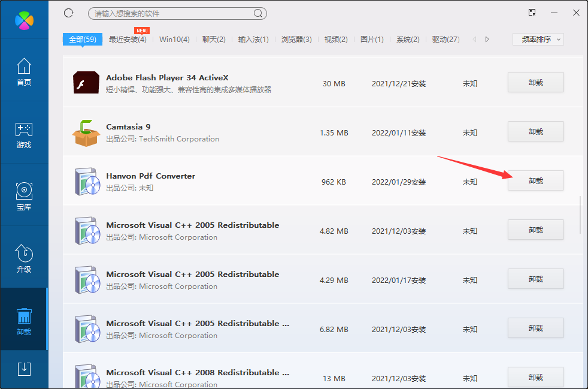Click the magnifier search icon

point(258,14)
